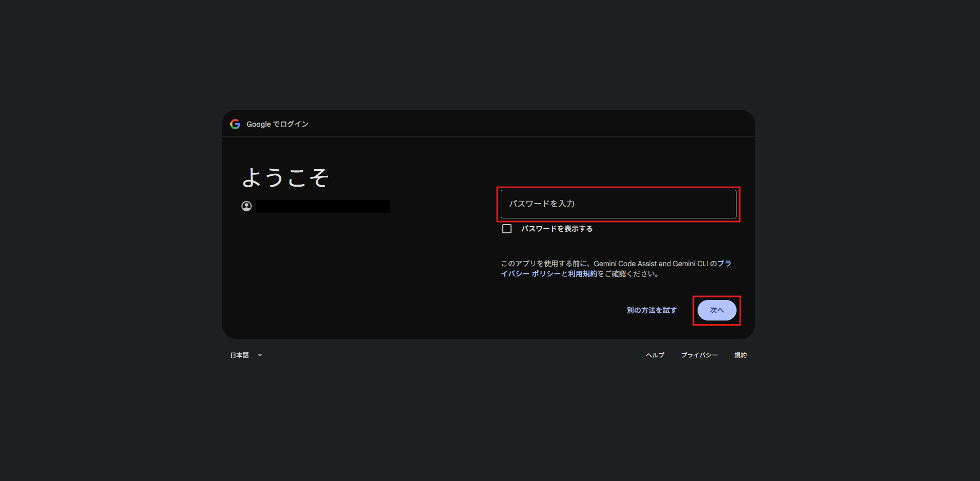
Task: Click the ようこそ heading
Action: point(285,178)
